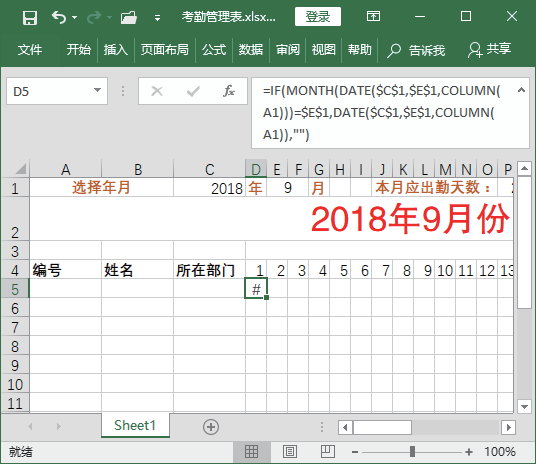Open the Undo history dropdown arrow

pyautogui.click(x=75, y=17)
